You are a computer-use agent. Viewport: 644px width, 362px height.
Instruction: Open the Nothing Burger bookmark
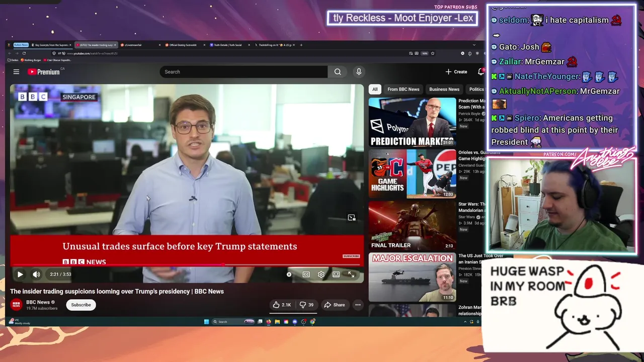click(x=31, y=60)
